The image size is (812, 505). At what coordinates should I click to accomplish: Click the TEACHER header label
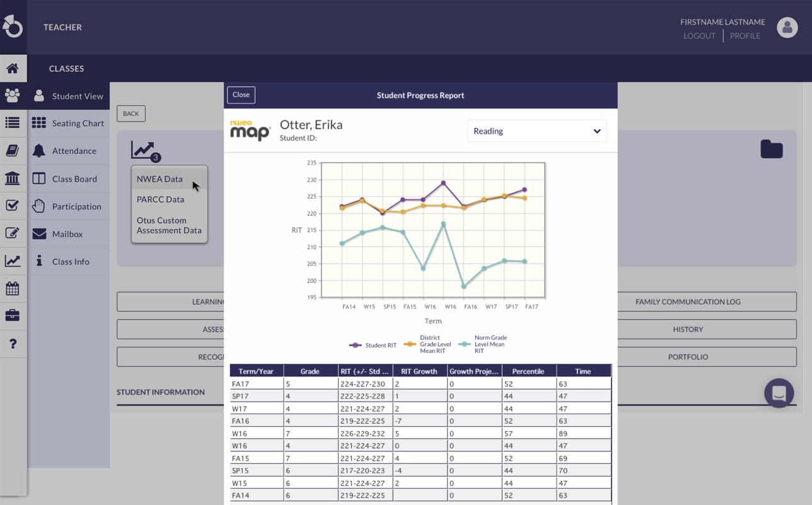coord(62,27)
